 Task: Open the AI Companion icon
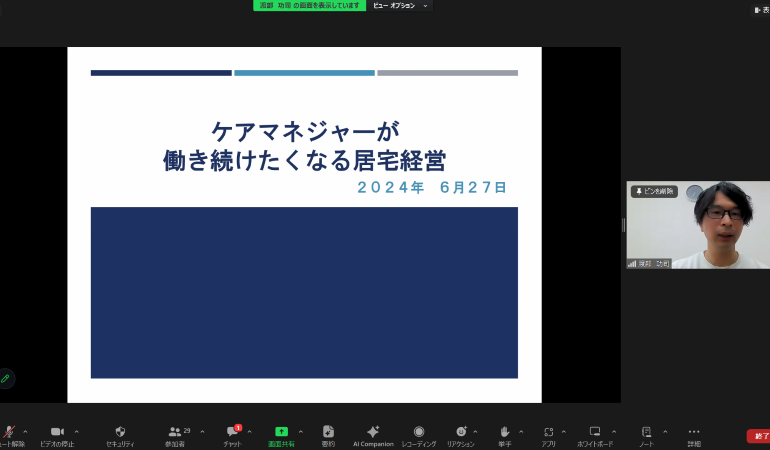(x=373, y=432)
